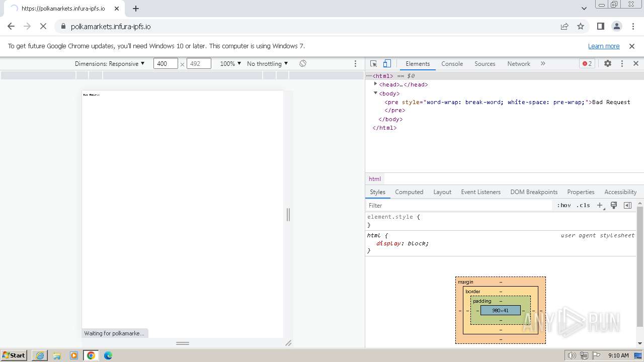Viewport: 644px width, 362px height.
Task: Open Chrome three-dot menu
Action: (x=633, y=26)
